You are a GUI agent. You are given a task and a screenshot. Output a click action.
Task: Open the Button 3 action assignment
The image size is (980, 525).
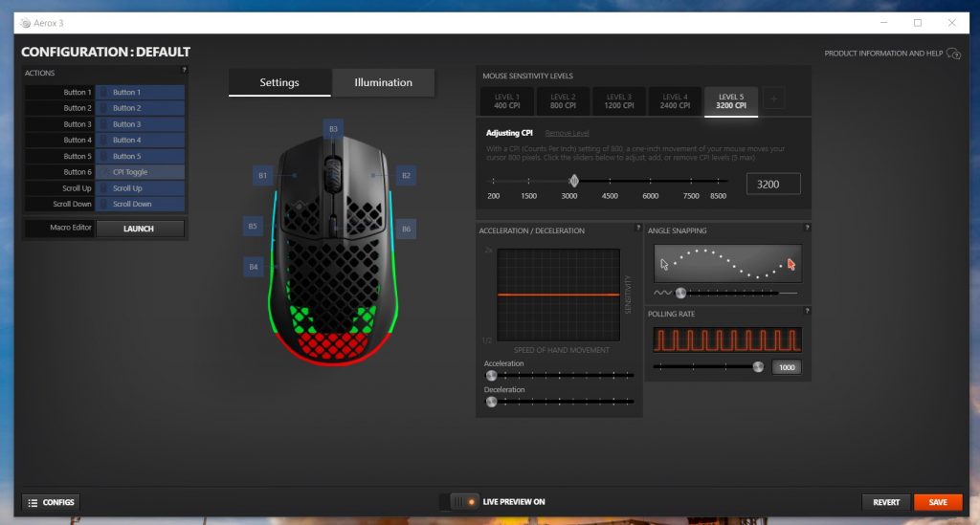140,124
